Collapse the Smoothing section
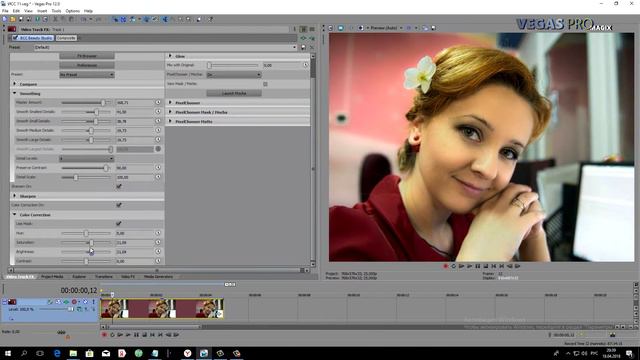This screenshot has width=640, height=360. (15, 93)
